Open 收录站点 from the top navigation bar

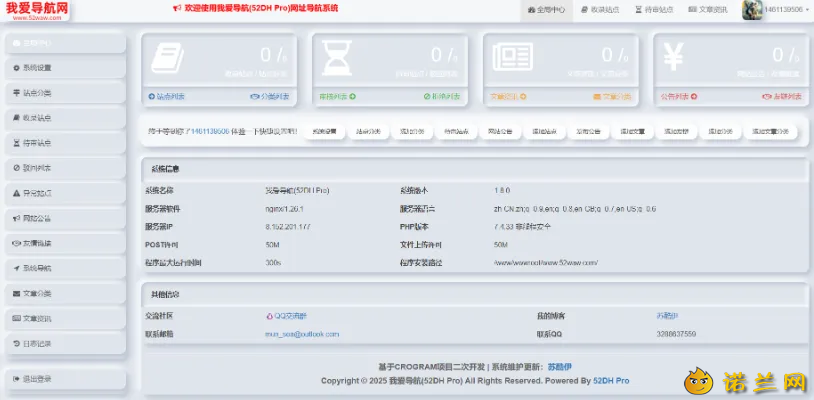point(601,10)
